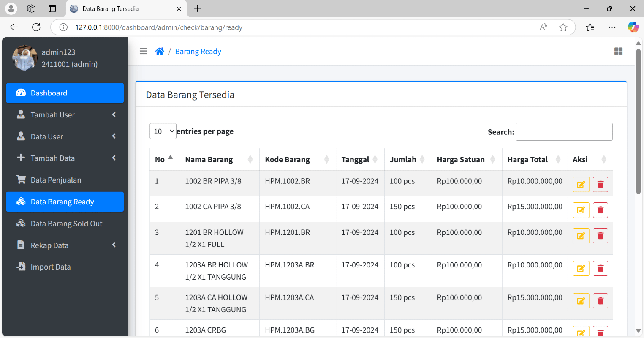Open tab actions menu icon
Viewport: 644px width, 338px height.
(x=52, y=8)
